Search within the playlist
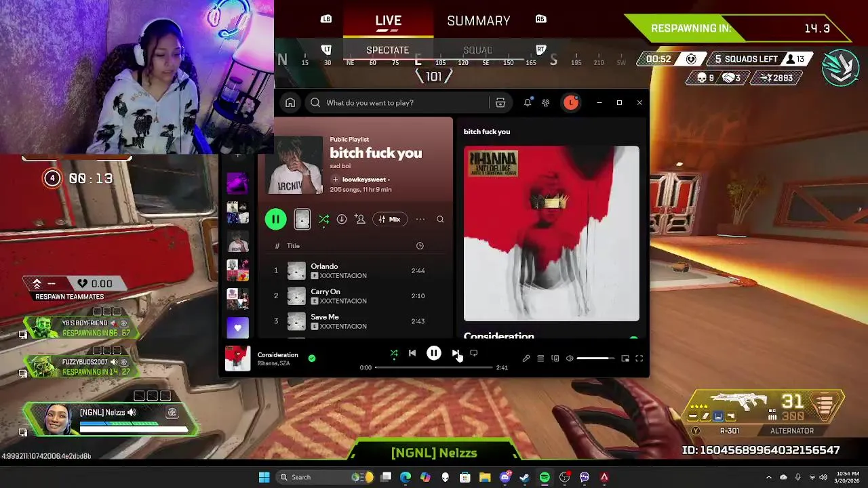Viewport: 868px width, 488px height. pyautogui.click(x=440, y=219)
